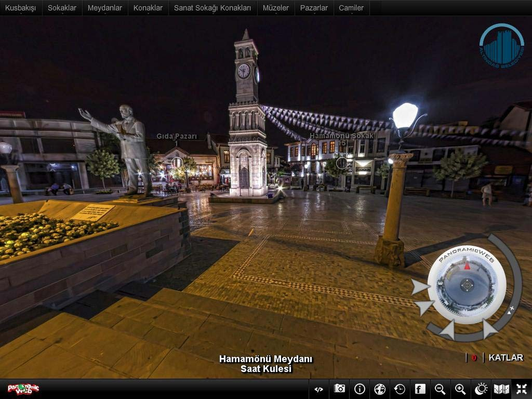Go to the Gıda Pazarı hotspot
532x399 pixels.
pos(177,162)
